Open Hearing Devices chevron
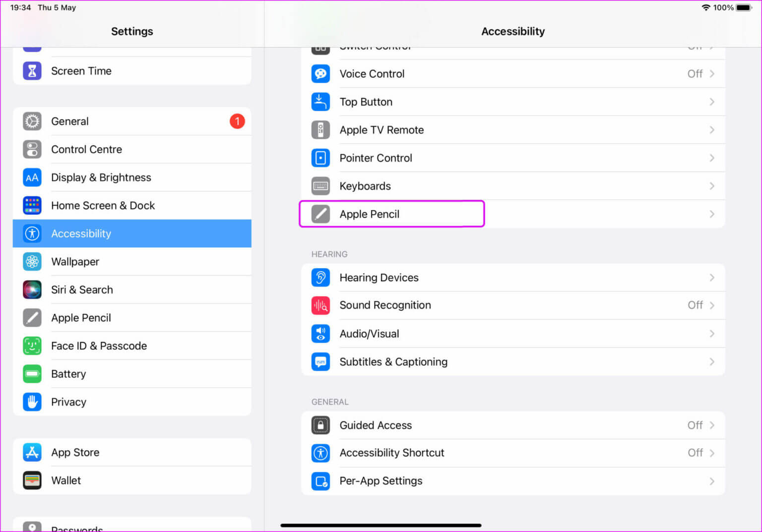This screenshot has height=532, width=762. 712,277
